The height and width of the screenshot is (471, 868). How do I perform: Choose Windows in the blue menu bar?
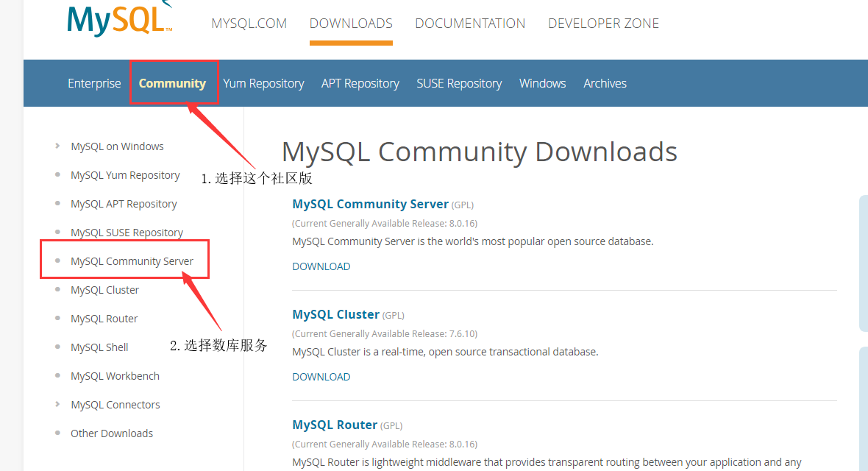pyautogui.click(x=543, y=83)
